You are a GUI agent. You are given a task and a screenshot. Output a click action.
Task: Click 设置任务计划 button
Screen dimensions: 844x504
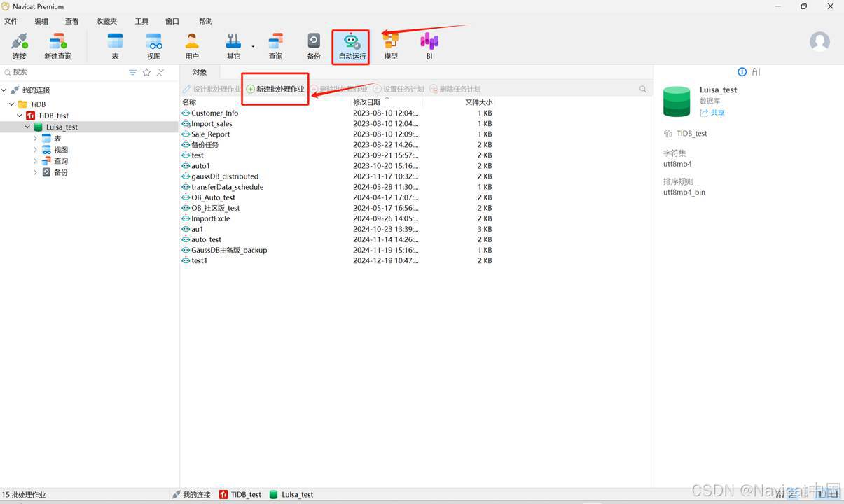click(399, 89)
